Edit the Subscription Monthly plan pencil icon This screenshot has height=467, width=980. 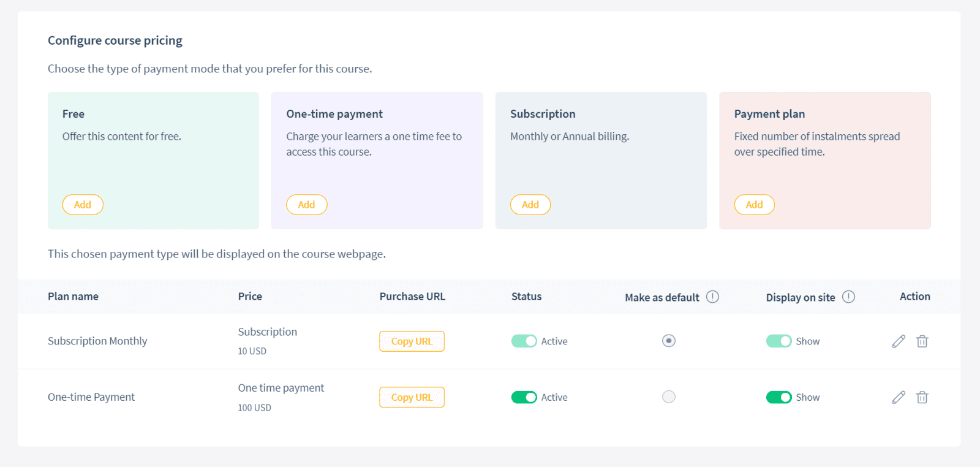(x=899, y=341)
